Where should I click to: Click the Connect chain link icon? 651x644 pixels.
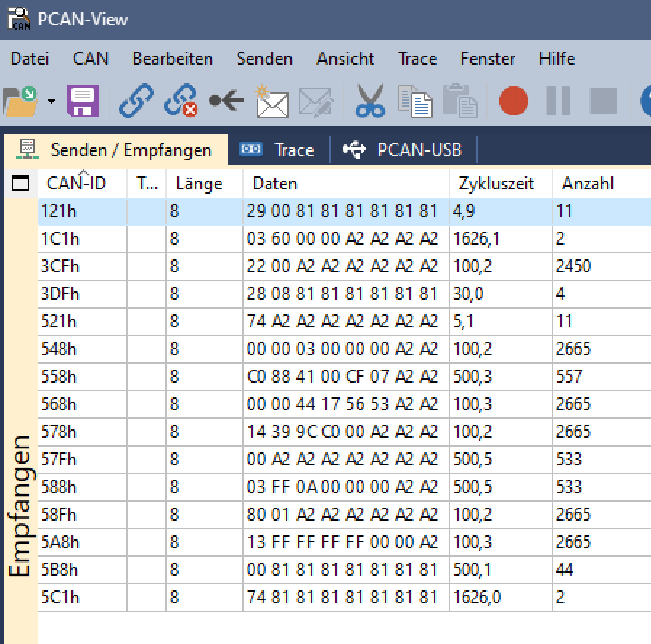coord(136,101)
